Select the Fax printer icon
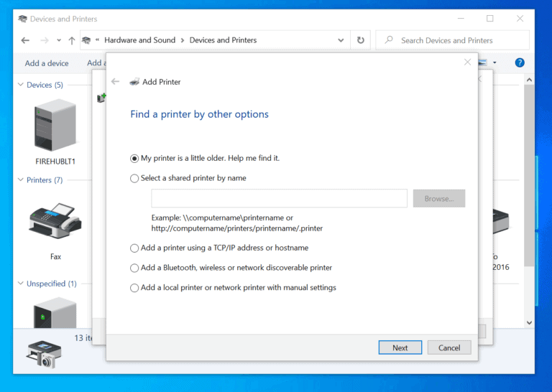This screenshot has width=552, height=392. click(x=55, y=221)
